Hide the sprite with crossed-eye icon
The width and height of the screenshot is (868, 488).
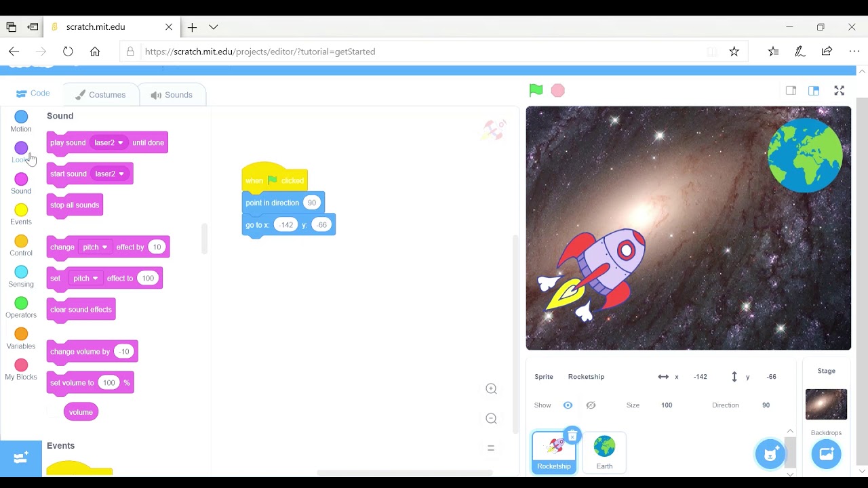(x=591, y=405)
